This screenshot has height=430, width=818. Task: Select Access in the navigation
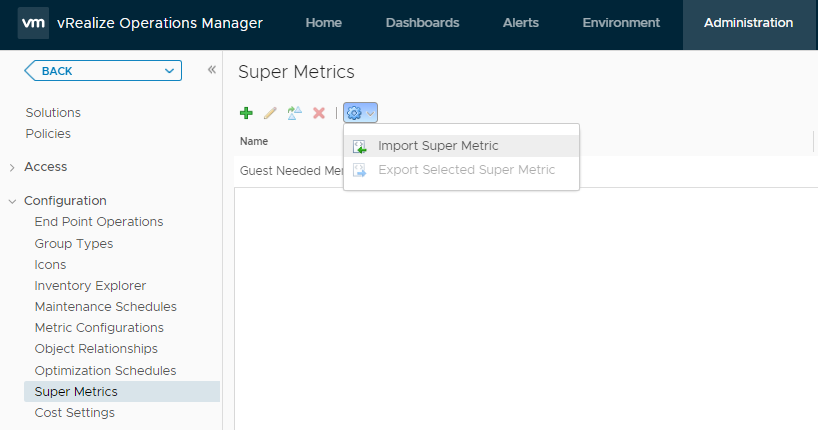[x=45, y=167]
